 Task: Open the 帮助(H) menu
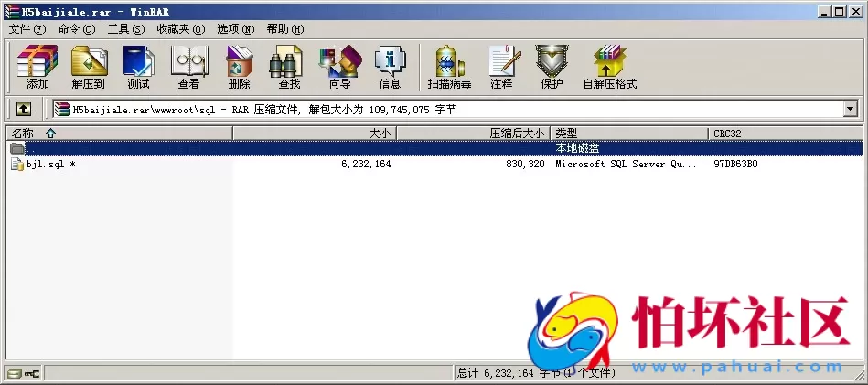[x=285, y=29]
